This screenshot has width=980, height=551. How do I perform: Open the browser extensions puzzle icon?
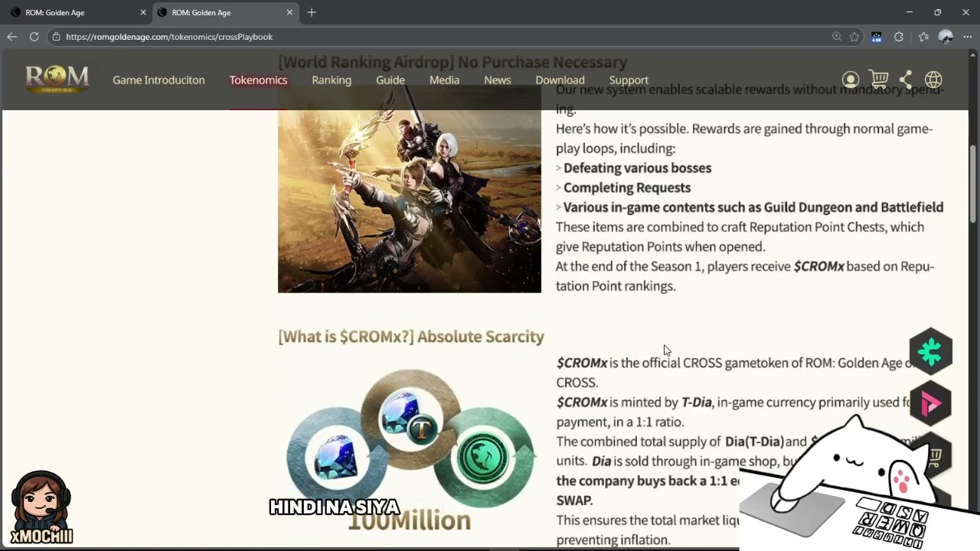(x=899, y=37)
